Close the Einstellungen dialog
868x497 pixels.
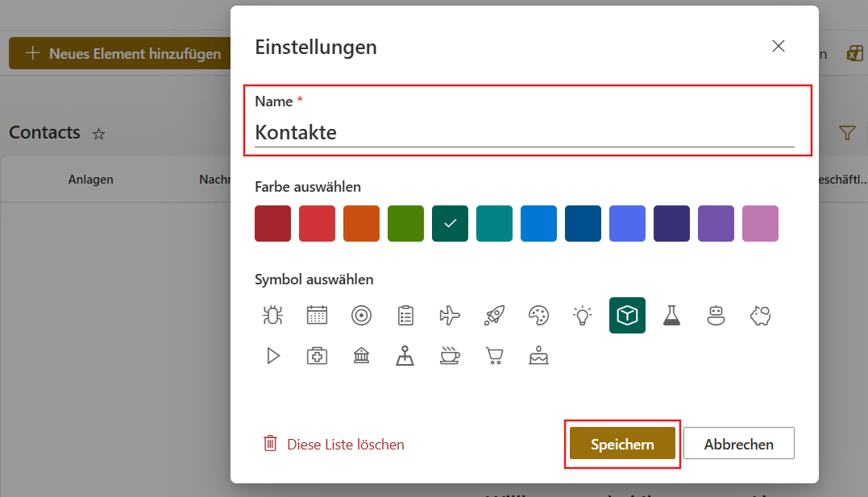pyautogui.click(x=779, y=46)
